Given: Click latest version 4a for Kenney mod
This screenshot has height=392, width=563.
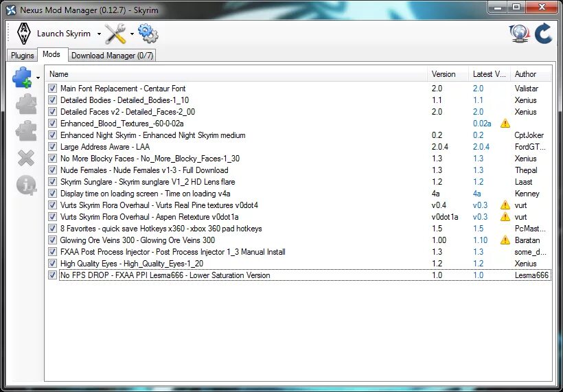Looking at the screenshot, I should click(x=476, y=194).
